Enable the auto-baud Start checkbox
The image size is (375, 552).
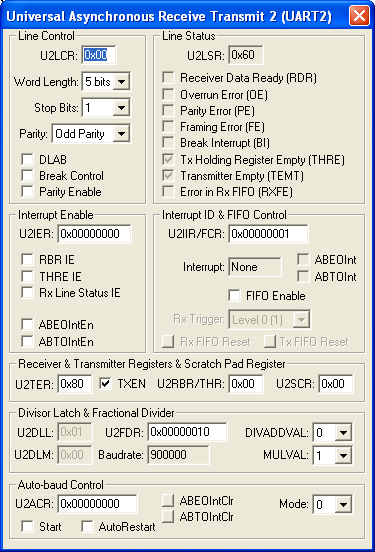[x=27, y=527]
